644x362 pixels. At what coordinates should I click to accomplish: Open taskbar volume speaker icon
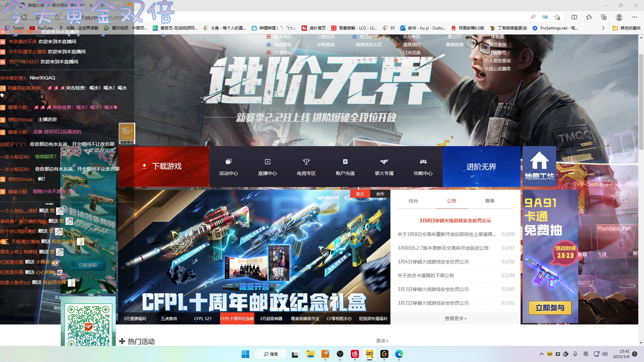[x=605, y=354]
